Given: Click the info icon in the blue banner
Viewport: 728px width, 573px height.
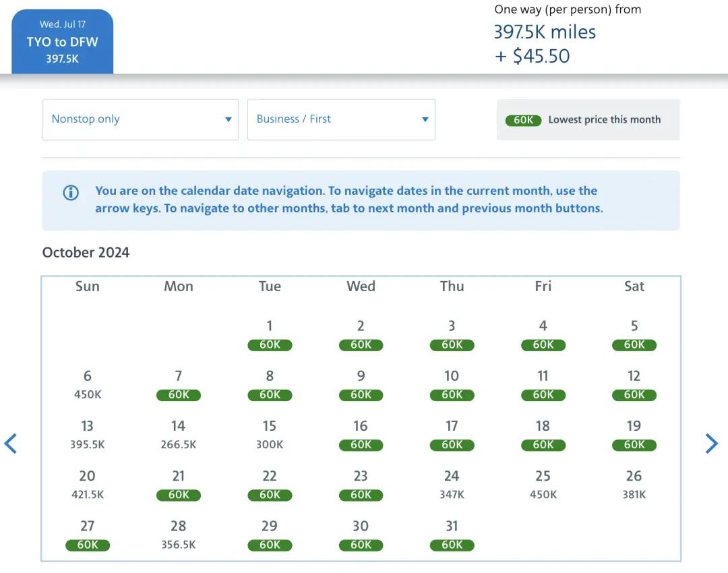Looking at the screenshot, I should (x=71, y=193).
